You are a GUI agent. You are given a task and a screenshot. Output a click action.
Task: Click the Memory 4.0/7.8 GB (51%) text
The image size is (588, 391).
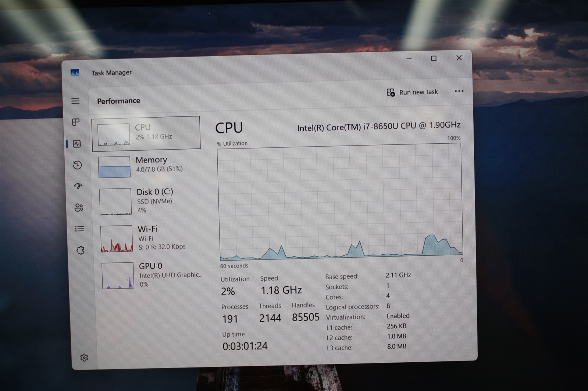click(x=159, y=169)
